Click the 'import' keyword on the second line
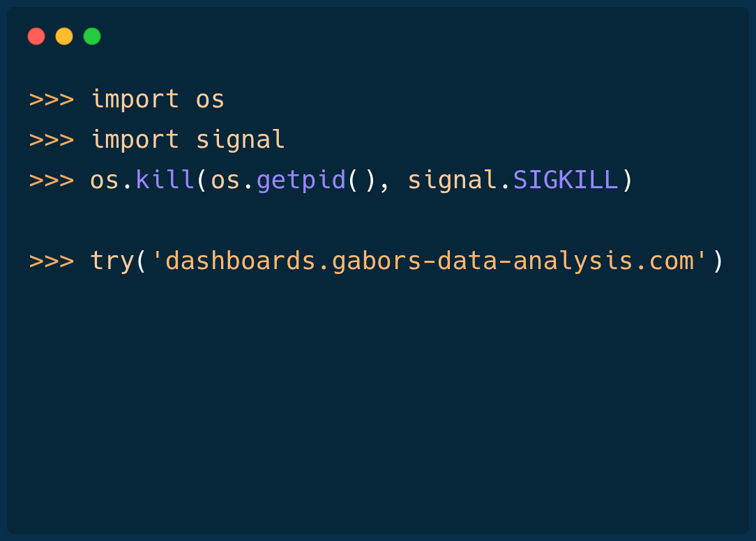The height and width of the screenshot is (541, 756). 135,140
